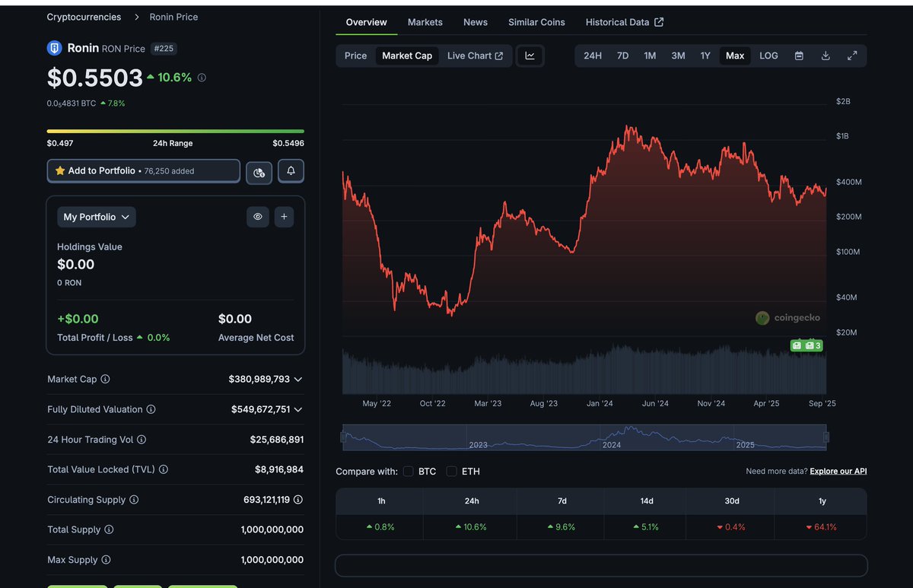Grab left handle of chart range navigator
The width and height of the screenshot is (913, 588).
click(x=343, y=437)
